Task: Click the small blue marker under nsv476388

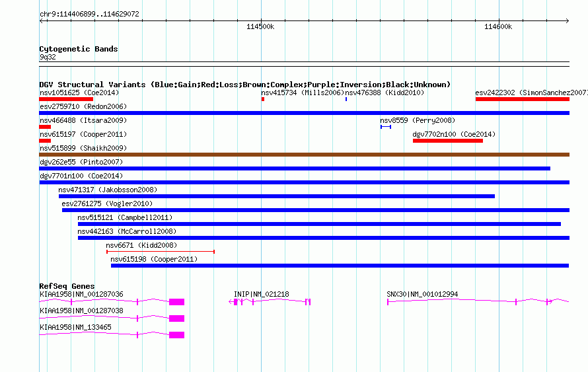Action: point(346,99)
